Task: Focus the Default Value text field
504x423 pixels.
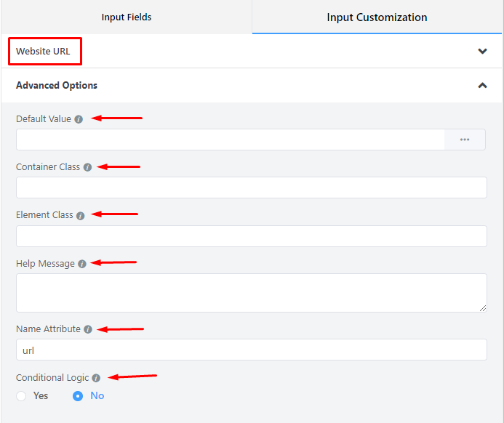Action: (x=230, y=140)
